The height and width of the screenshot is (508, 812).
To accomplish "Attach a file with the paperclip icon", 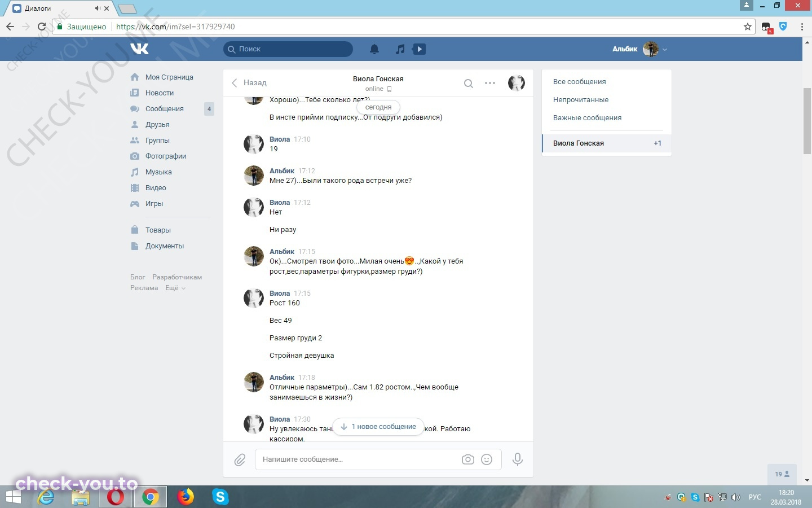I will coord(240,460).
